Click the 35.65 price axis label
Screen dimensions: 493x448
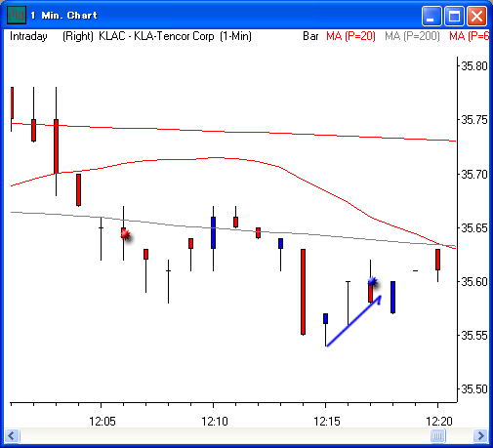pos(474,228)
